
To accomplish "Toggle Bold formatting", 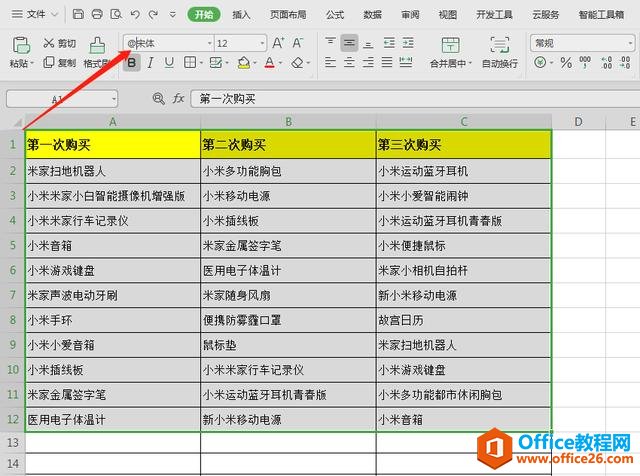I will click(132, 63).
